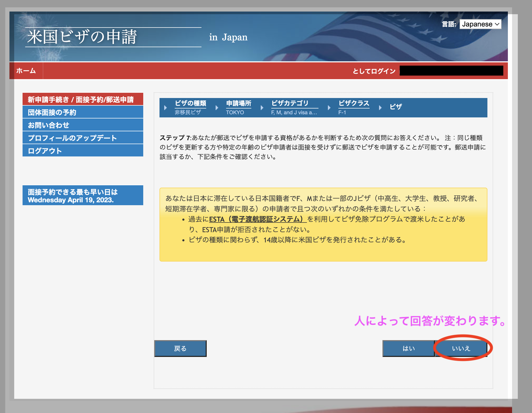Click the arrow icon before the final ビザ step

tap(380, 108)
